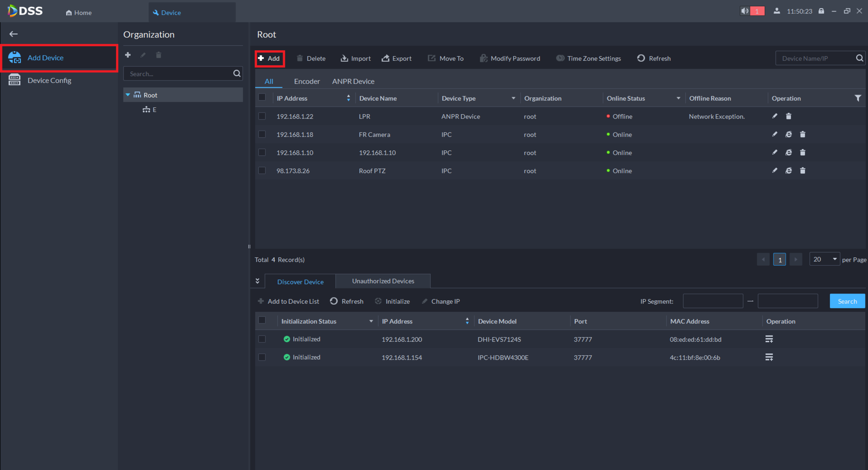
Task: Click the blue Search button
Action: click(x=847, y=301)
